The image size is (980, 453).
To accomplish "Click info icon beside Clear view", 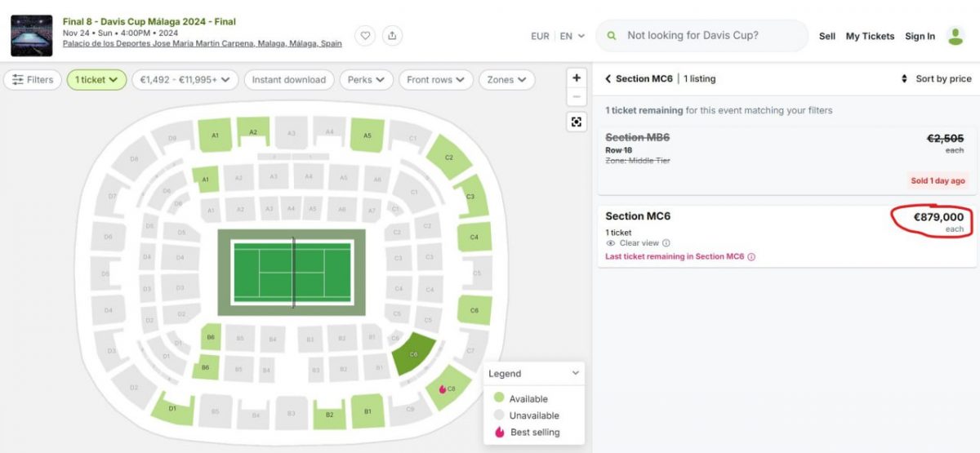I will tap(666, 243).
